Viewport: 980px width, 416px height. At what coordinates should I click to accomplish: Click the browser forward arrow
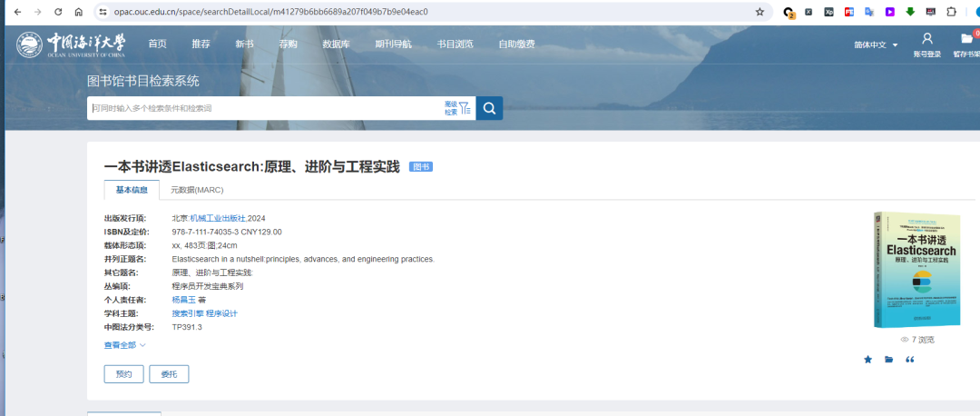(37, 12)
